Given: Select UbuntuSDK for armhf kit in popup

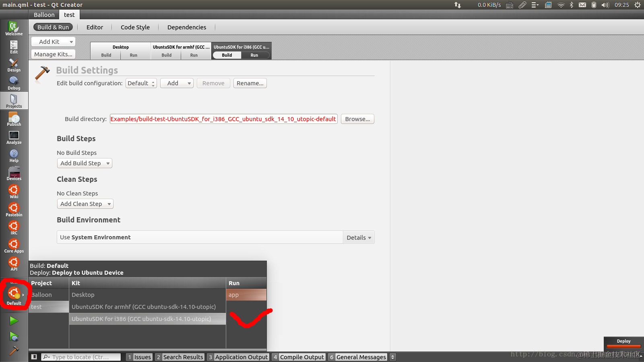Looking at the screenshot, I should tap(147, 307).
